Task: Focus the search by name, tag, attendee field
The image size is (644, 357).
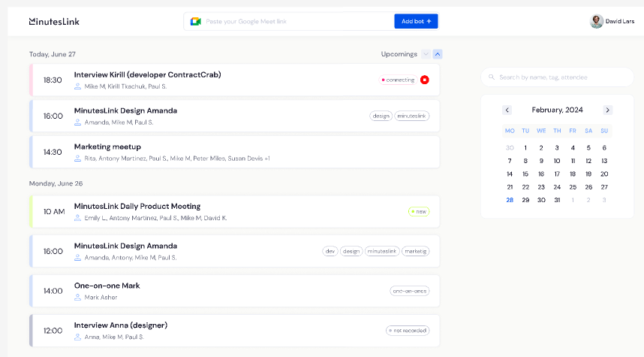Action: pyautogui.click(x=558, y=77)
